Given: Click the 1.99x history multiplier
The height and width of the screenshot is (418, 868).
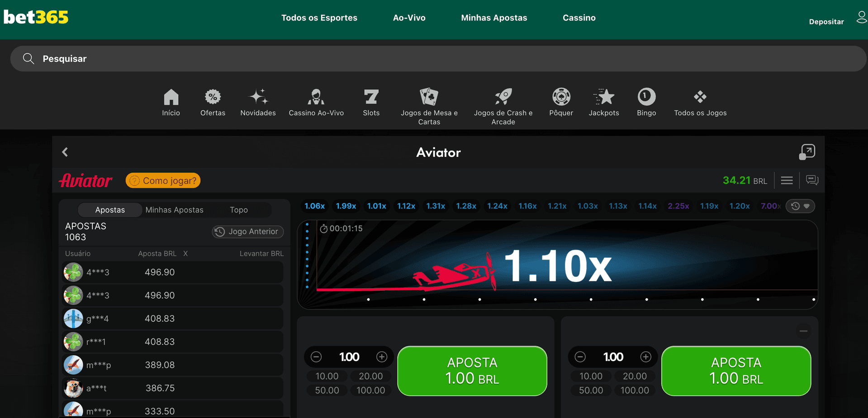Looking at the screenshot, I should point(346,206).
